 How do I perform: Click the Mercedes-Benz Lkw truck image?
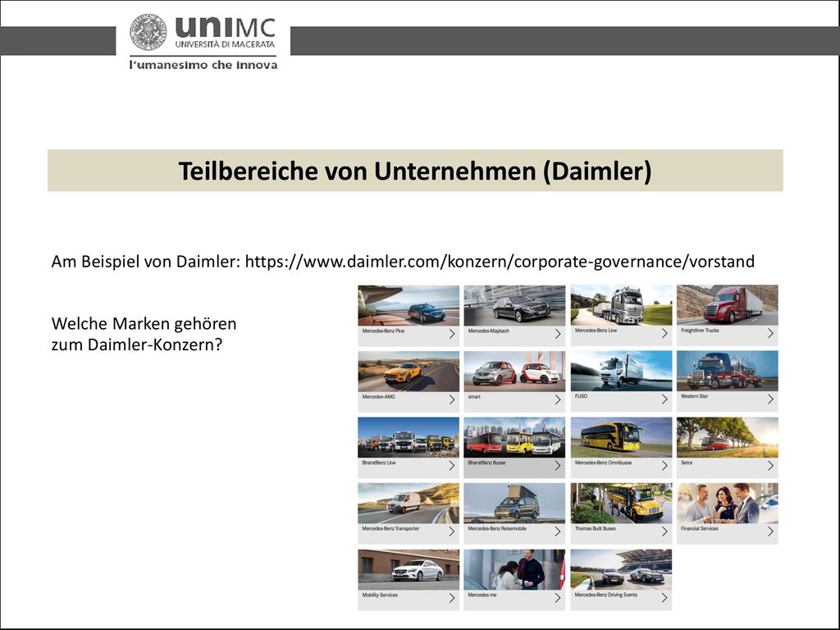click(622, 305)
